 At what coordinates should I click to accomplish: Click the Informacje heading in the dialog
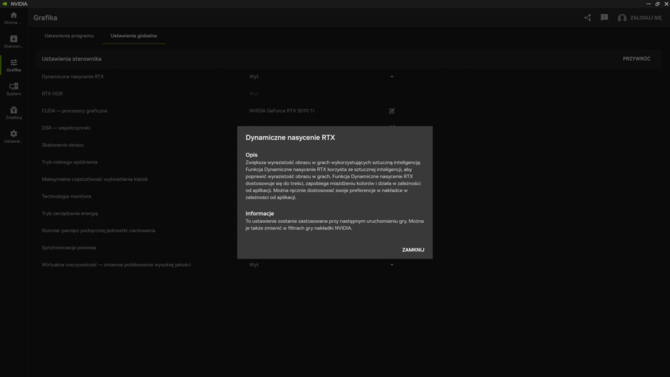(x=260, y=213)
